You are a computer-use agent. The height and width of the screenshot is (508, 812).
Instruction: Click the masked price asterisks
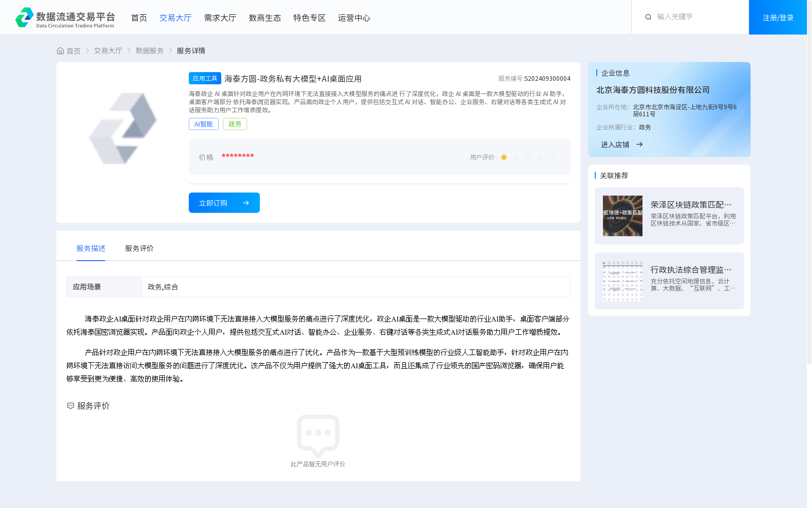pyautogui.click(x=238, y=156)
